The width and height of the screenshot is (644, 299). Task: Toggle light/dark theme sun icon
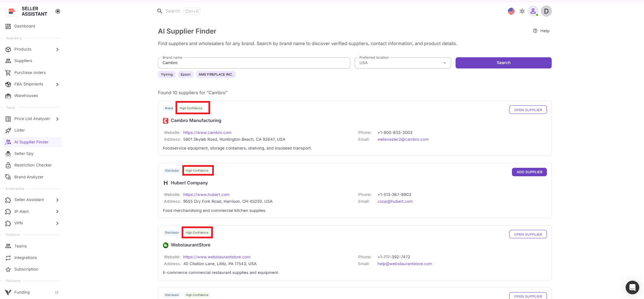pyautogui.click(x=522, y=11)
